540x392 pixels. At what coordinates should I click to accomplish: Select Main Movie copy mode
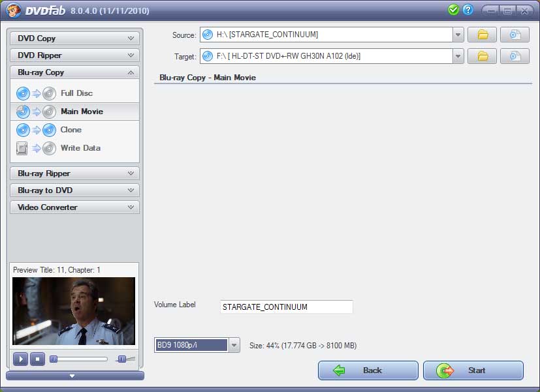click(x=74, y=112)
